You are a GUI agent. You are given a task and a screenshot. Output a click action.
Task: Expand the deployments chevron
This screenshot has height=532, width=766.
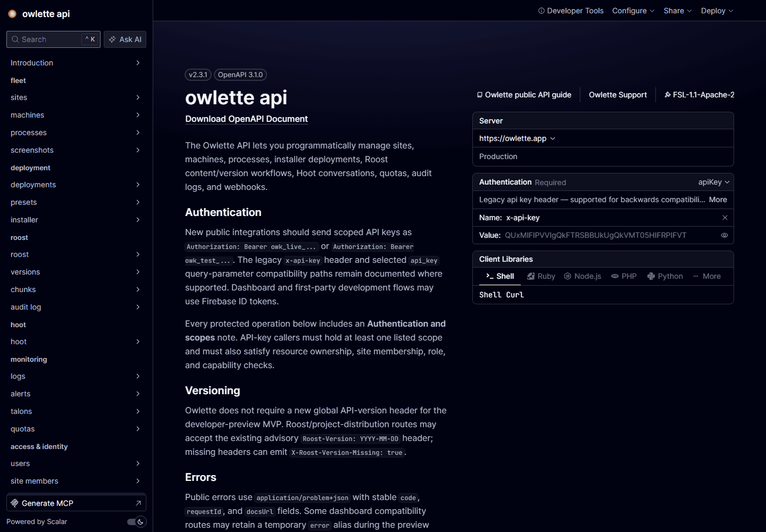pos(138,185)
